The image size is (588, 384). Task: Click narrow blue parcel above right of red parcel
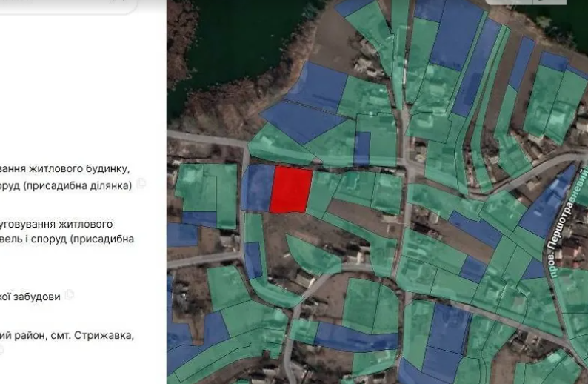pyautogui.click(x=361, y=149)
